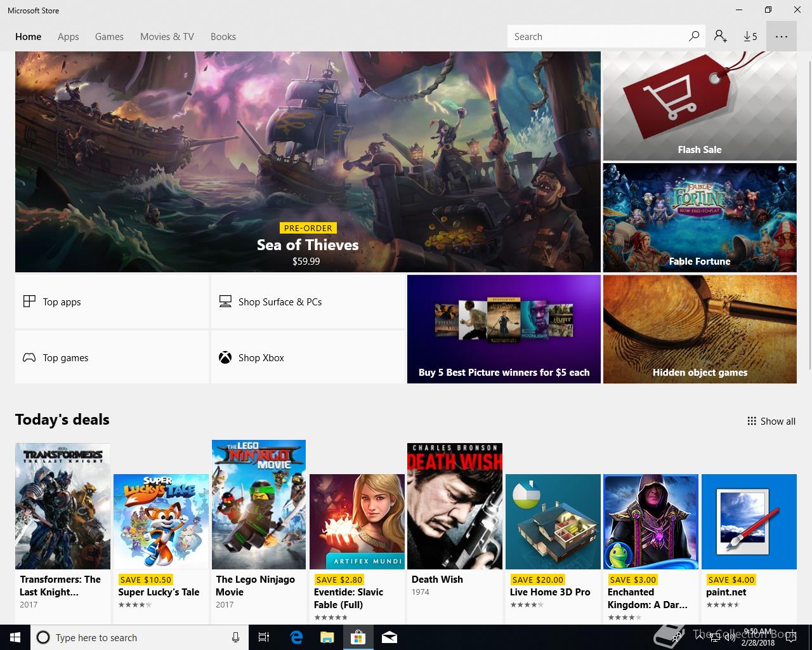The height and width of the screenshot is (650, 812).
Task: Open the Hidden object games tile
Action: pos(700,329)
